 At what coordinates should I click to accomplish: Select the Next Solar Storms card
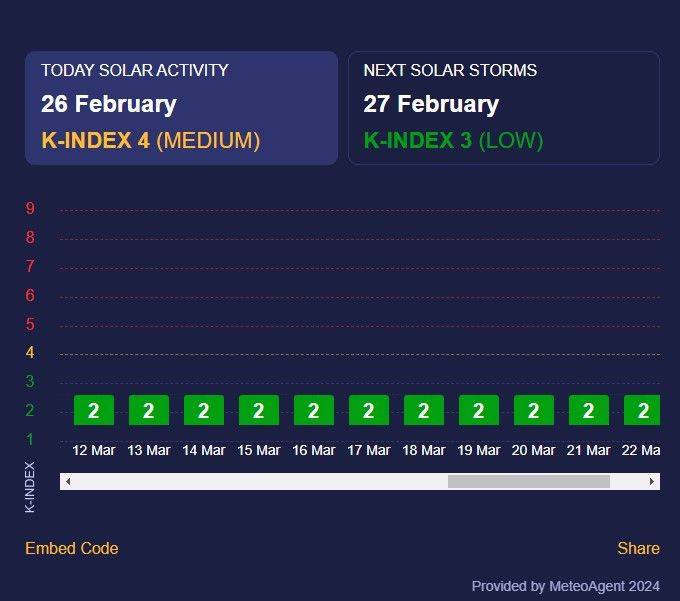(503, 108)
